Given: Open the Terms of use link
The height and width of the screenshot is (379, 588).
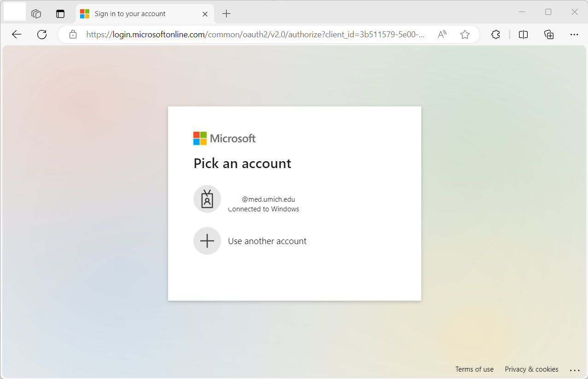Looking at the screenshot, I should tap(474, 369).
